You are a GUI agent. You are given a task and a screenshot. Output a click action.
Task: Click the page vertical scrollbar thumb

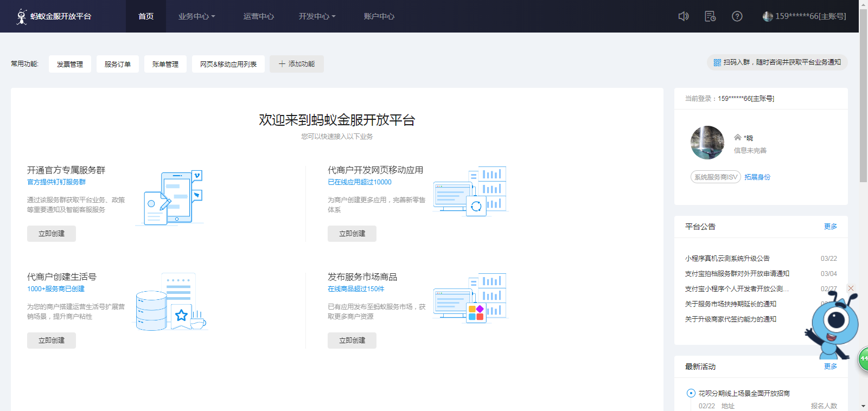pyautogui.click(x=863, y=95)
